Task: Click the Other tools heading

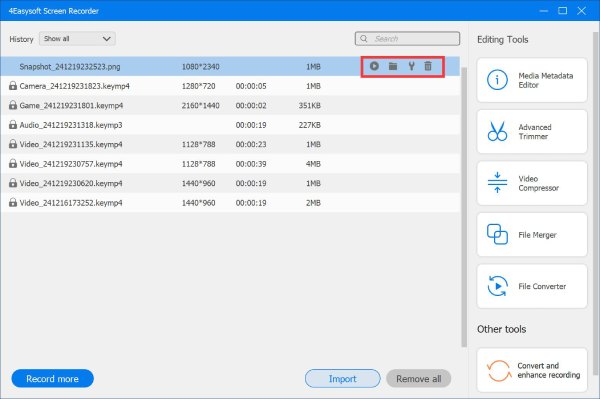Action: pyautogui.click(x=501, y=329)
